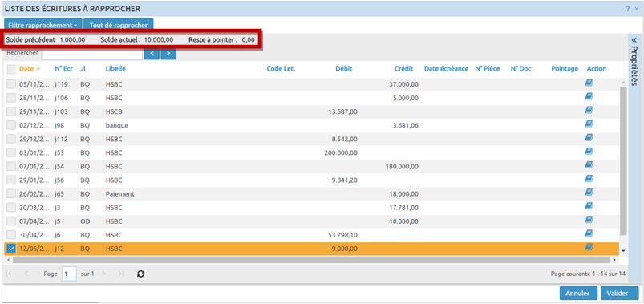Select the 200.000,00 debit amount

341,153
